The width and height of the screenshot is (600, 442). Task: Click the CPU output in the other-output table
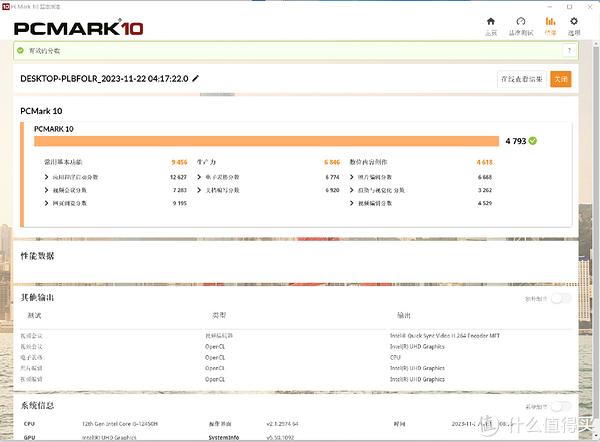(x=395, y=357)
